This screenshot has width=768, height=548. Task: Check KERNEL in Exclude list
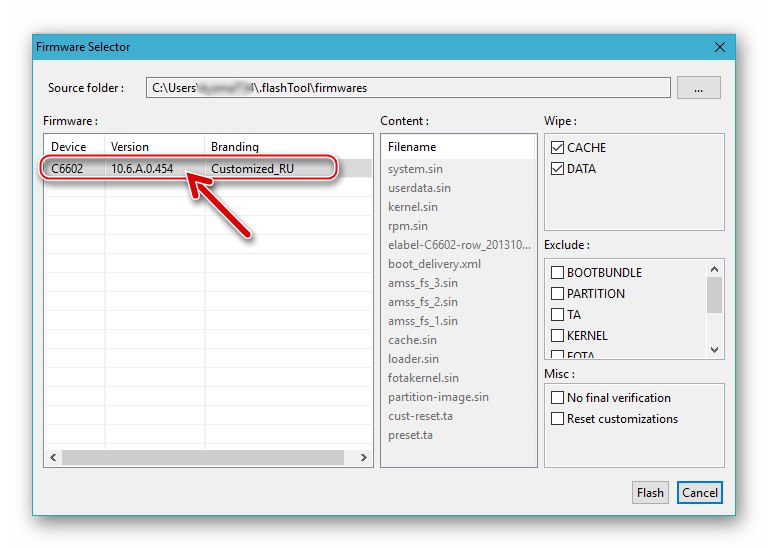557,335
